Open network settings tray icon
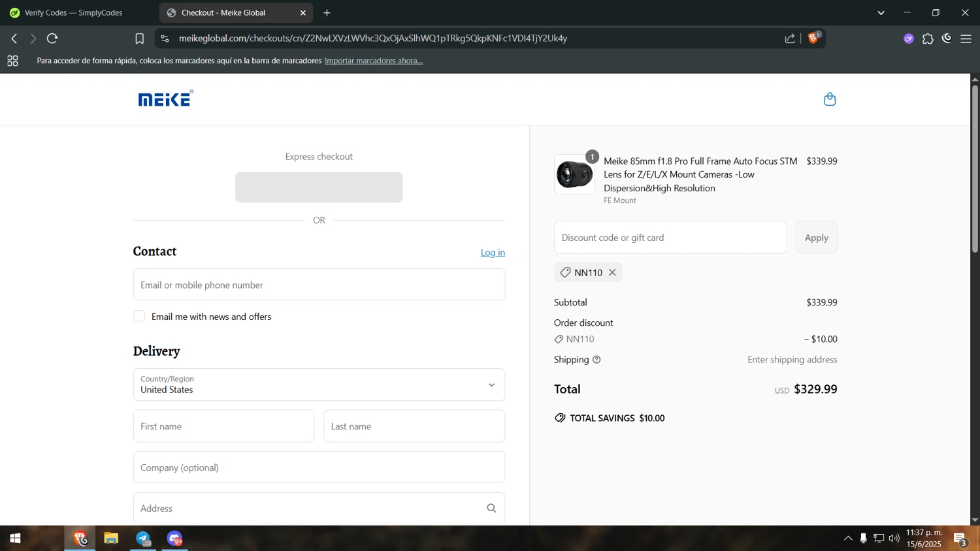 click(x=879, y=539)
